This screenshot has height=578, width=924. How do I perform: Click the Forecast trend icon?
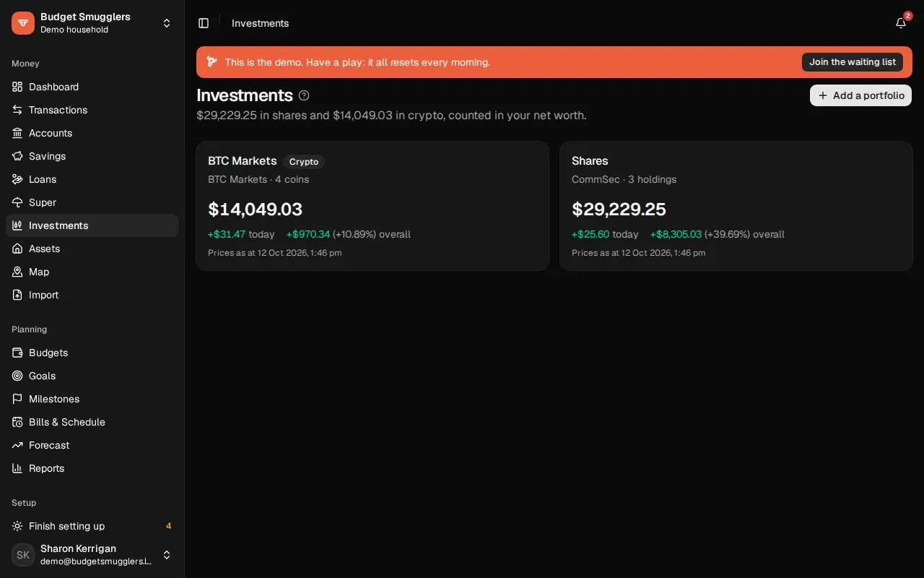point(17,445)
